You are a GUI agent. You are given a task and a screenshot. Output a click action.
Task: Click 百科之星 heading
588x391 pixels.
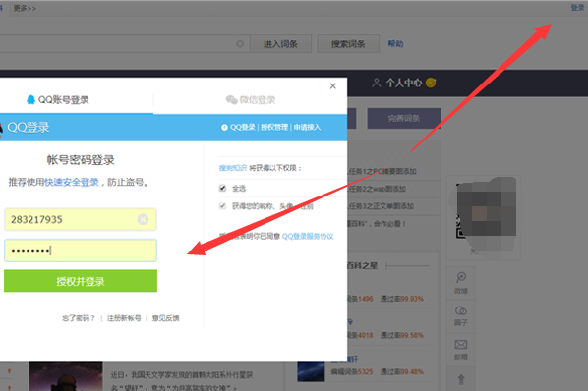click(x=362, y=266)
